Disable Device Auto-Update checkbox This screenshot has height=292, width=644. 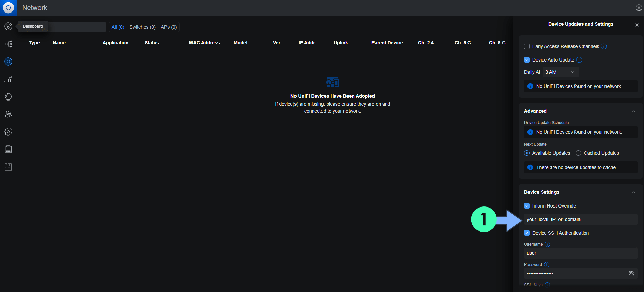coord(527,60)
